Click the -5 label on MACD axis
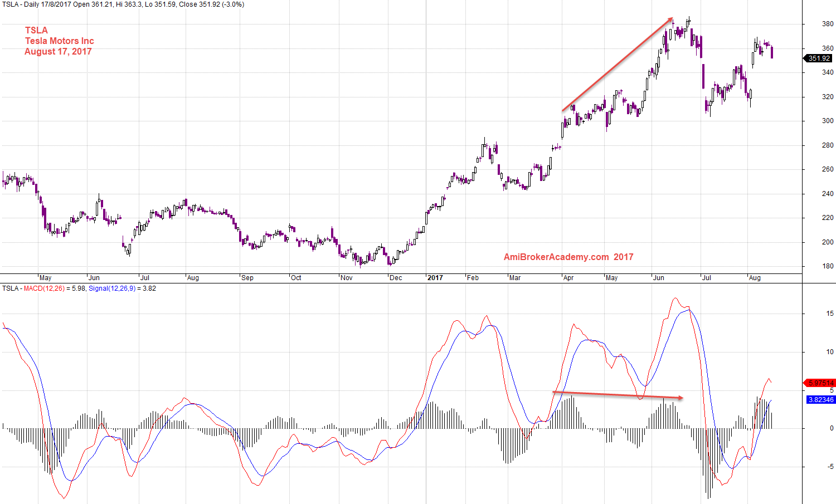Screen dimensions: 836x504 pos(830,467)
